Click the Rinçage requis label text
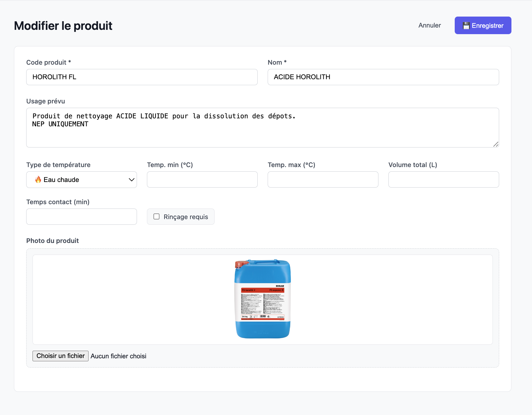 pyautogui.click(x=186, y=217)
